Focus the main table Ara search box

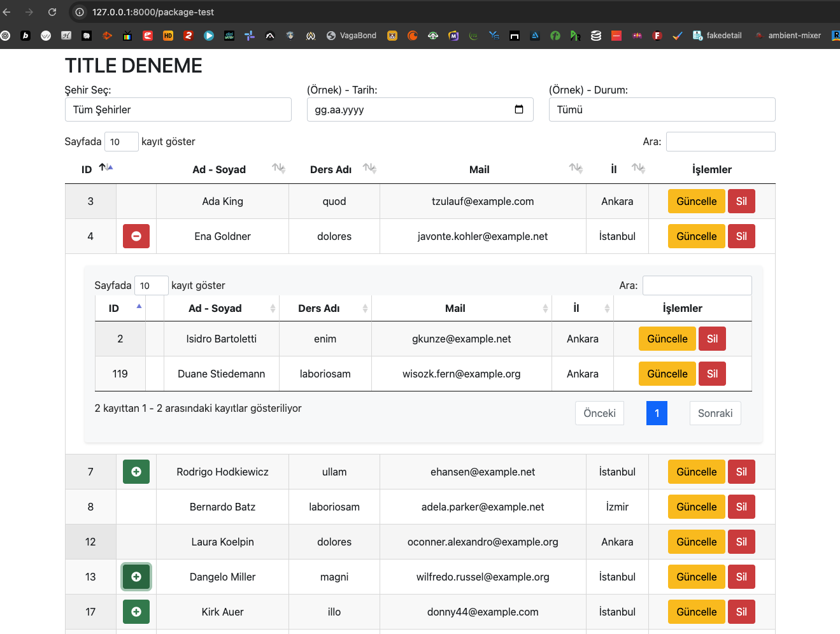[x=720, y=141]
